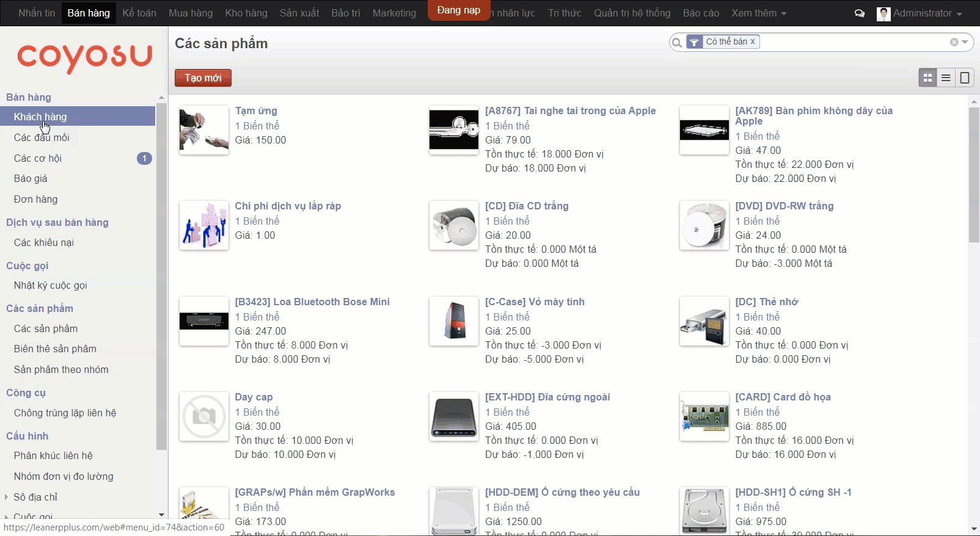980x536 pixels.
Task: Open the DVD-RW product image
Action: click(x=704, y=225)
